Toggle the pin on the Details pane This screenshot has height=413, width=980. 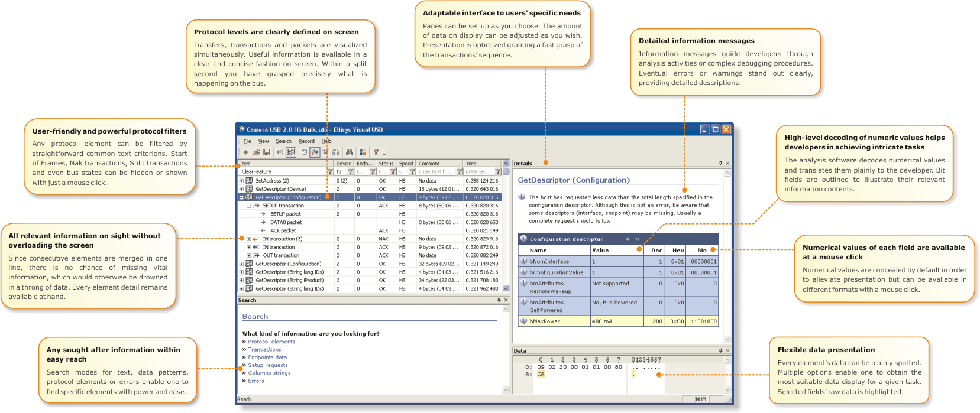pyautogui.click(x=720, y=164)
